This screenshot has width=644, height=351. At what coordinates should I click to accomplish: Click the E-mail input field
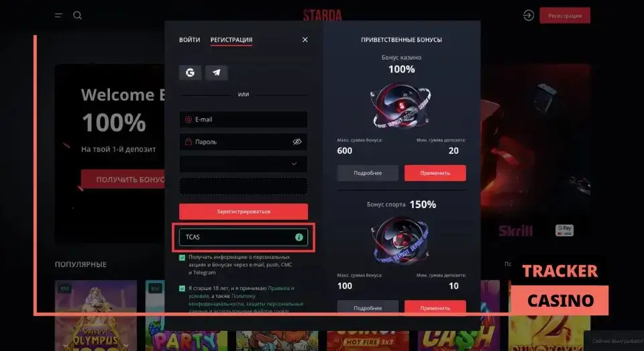(x=244, y=119)
